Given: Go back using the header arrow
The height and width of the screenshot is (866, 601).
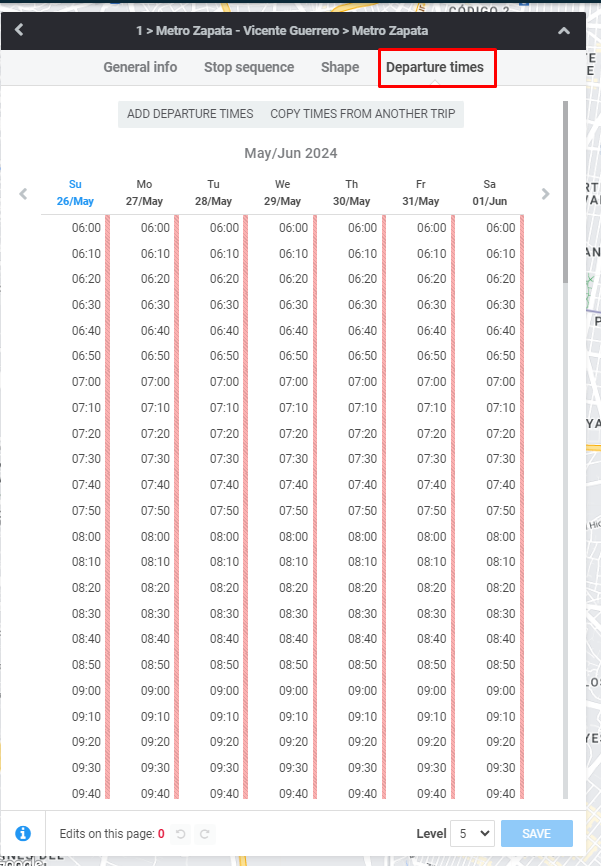Looking at the screenshot, I should [x=19, y=30].
